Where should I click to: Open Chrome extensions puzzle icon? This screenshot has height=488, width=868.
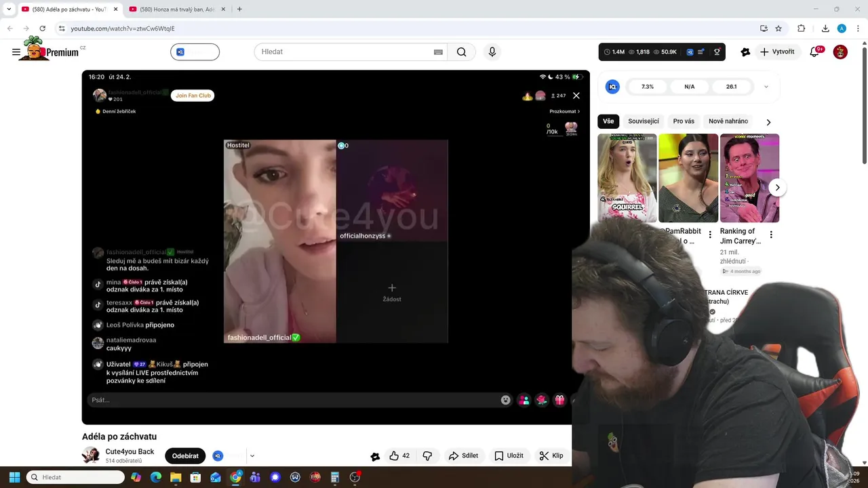click(x=802, y=28)
